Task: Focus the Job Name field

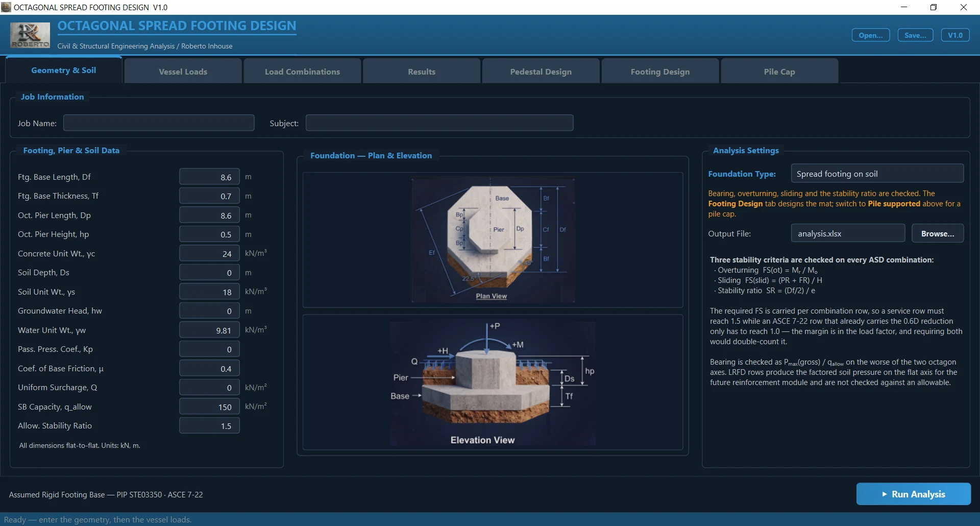Action: point(159,123)
